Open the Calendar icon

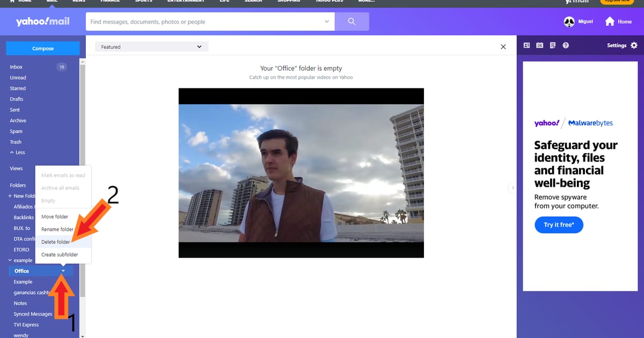tap(539, 46)
